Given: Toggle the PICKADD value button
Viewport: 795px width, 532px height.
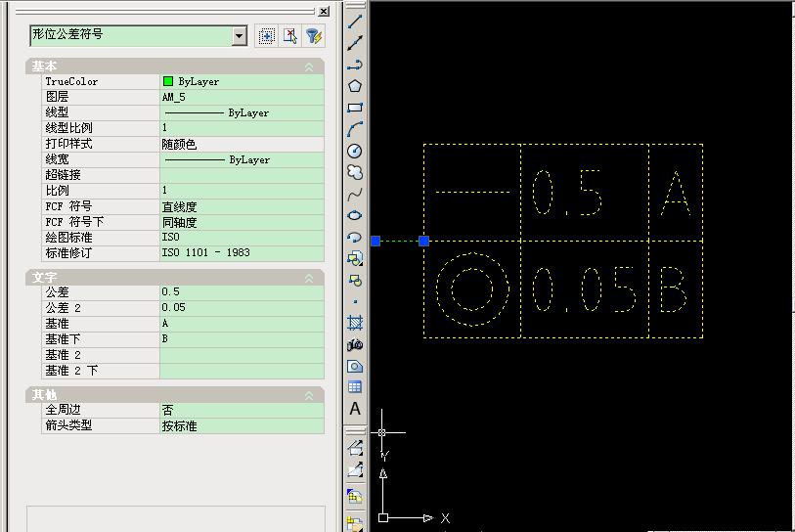Looking at the screenshot, I should tap(266, 36).
